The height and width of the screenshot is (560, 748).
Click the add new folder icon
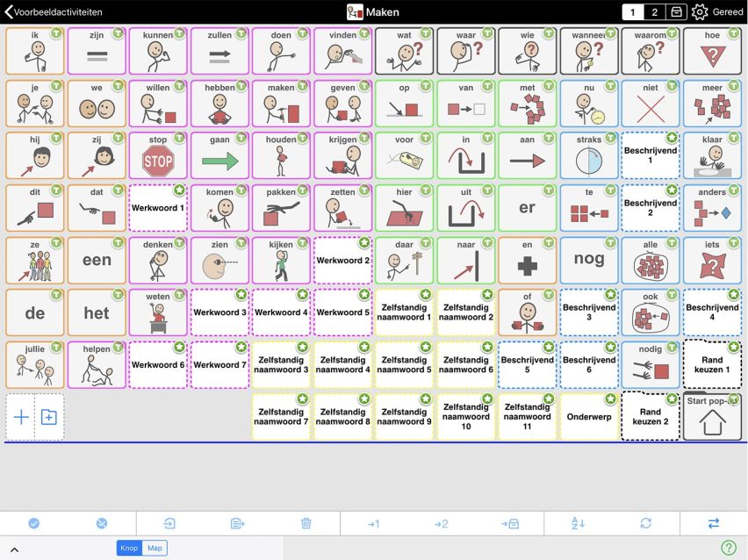tap(49, 417)
